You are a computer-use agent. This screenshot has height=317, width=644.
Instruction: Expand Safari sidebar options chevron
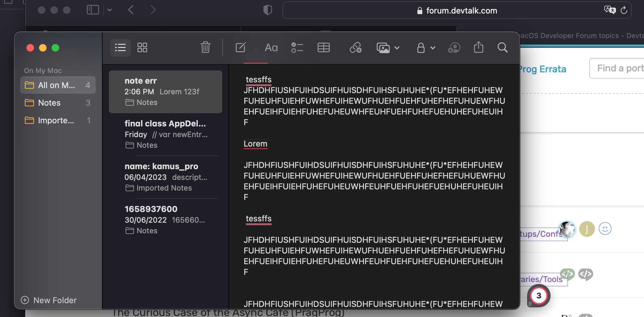(110, 10)
